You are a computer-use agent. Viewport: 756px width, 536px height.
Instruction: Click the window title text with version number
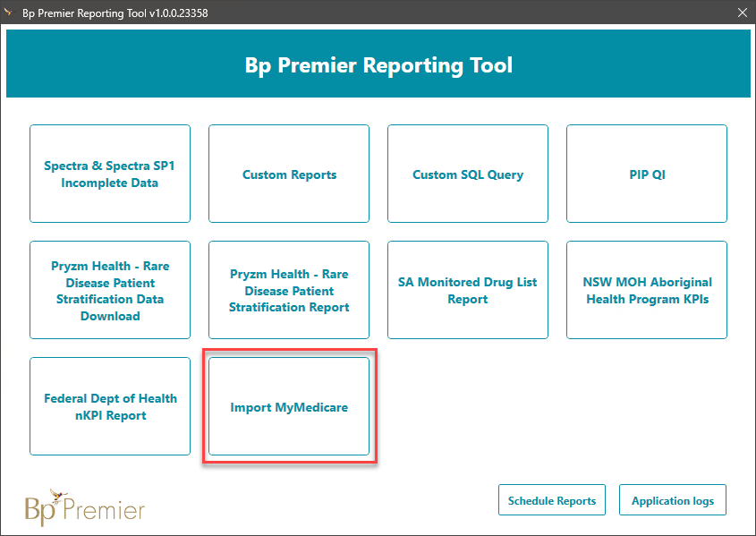[x=115, y=13]
